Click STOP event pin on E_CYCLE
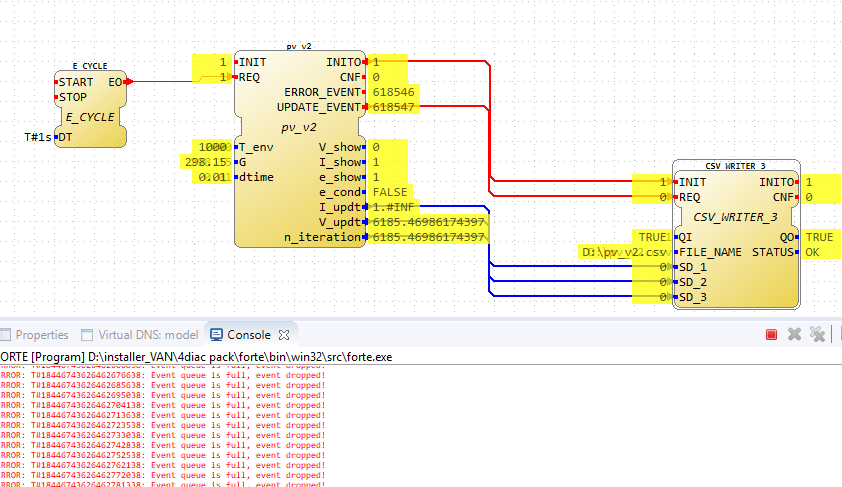 coord(72,97)
